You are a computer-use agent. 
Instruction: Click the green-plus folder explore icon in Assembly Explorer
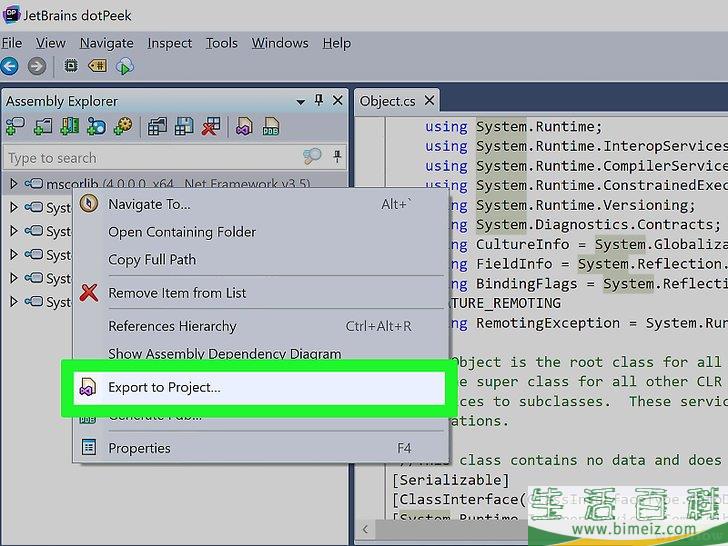(70, 126)
